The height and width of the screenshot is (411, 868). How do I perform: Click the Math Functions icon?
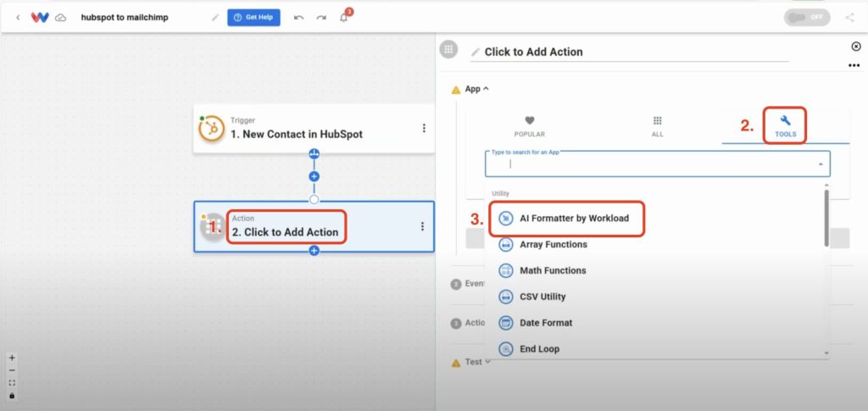coord(506,270)
